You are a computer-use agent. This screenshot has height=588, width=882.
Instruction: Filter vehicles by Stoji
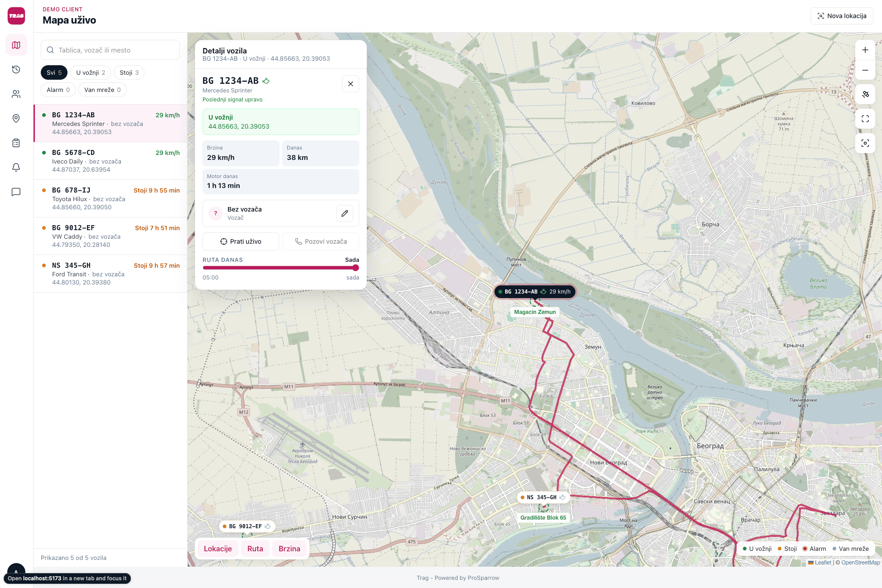pyautogui.click(x=129, y=72)
